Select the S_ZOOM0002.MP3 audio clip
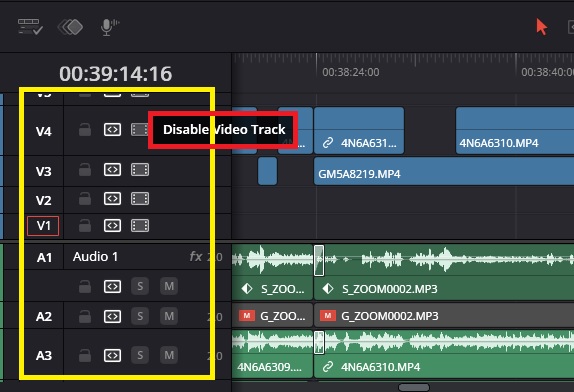 tap(444, 272)
